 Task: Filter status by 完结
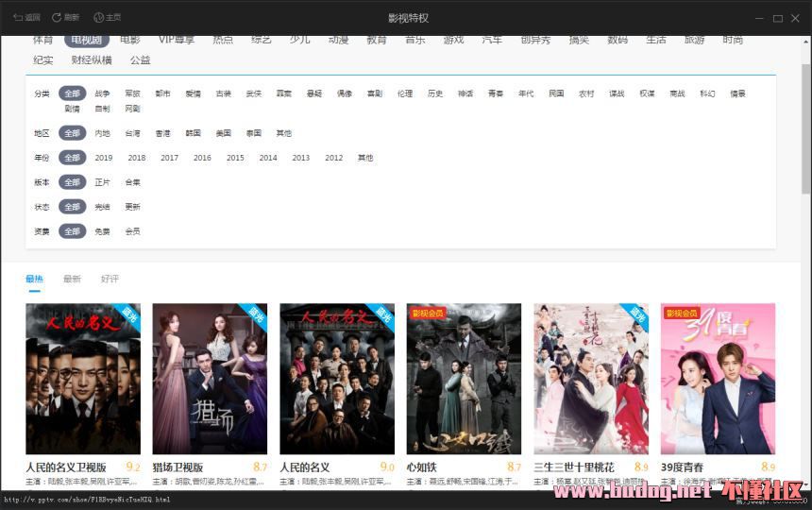(102, 207)
